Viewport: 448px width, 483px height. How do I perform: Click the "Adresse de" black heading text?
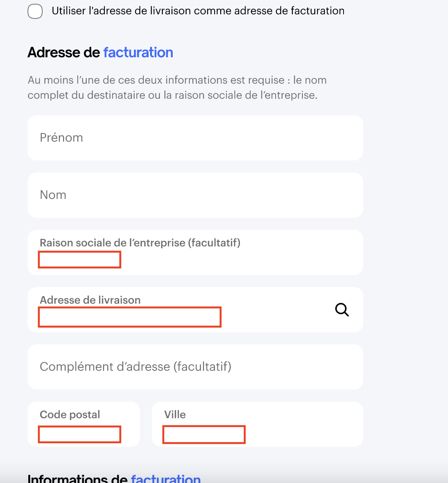click(x=64, y=53)
